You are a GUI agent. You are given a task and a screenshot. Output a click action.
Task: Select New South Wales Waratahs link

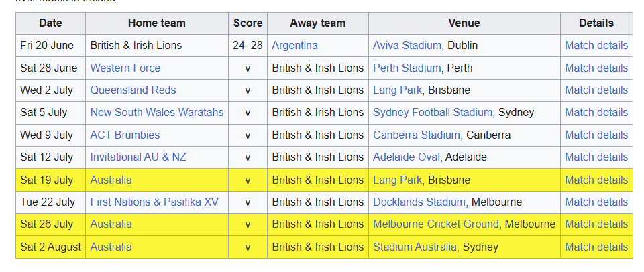(156, 112)
